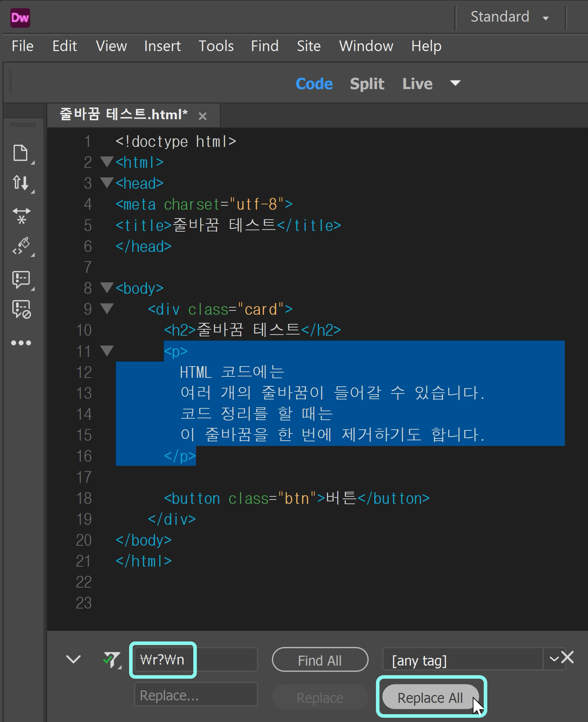Toggle the search filter icon in the find bar
This screenshot has width=588, height=722.
coord(111,660)
